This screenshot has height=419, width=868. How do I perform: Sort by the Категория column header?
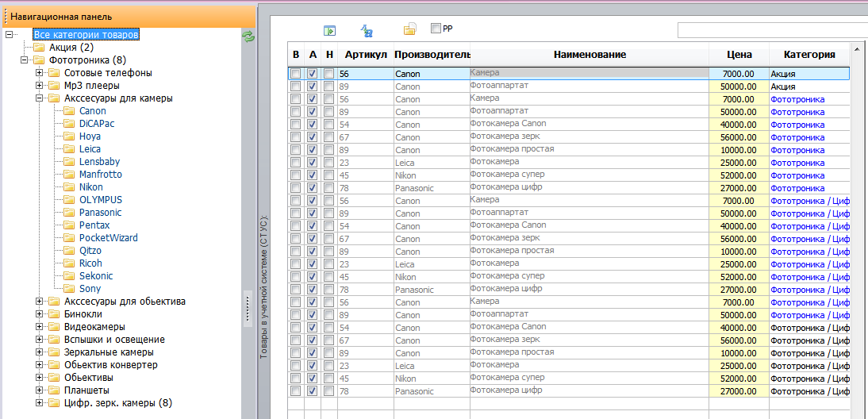[x=809, y=54]
